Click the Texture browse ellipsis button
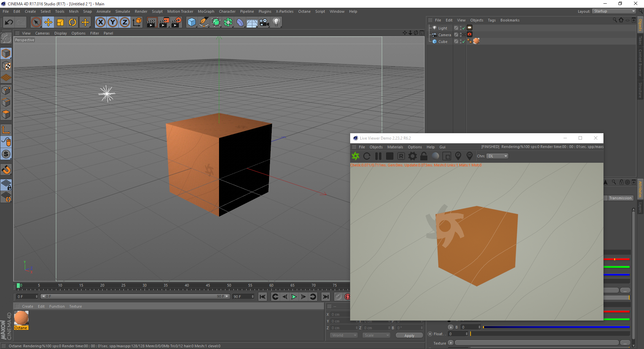 coord(625,343)
